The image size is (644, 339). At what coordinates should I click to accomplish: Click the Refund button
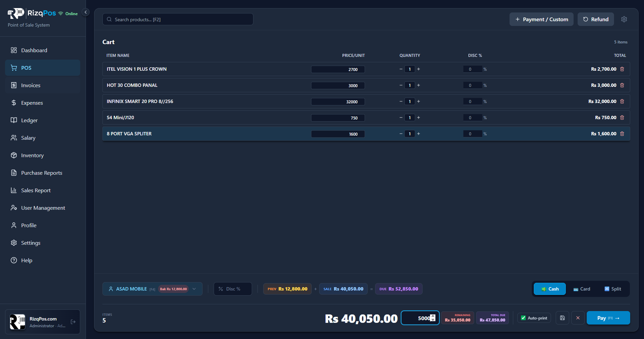(x=596, y=19)
